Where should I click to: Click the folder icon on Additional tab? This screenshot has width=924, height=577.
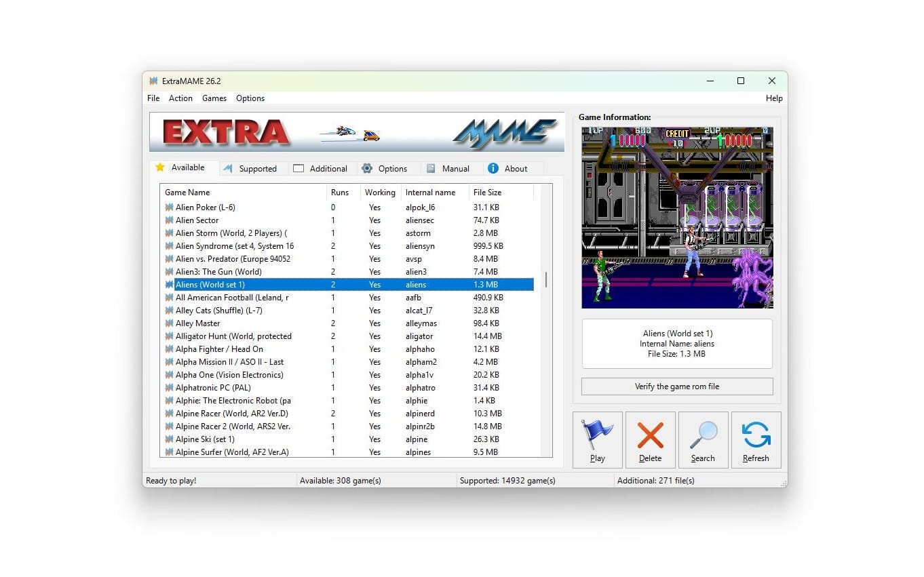point(299,168)
